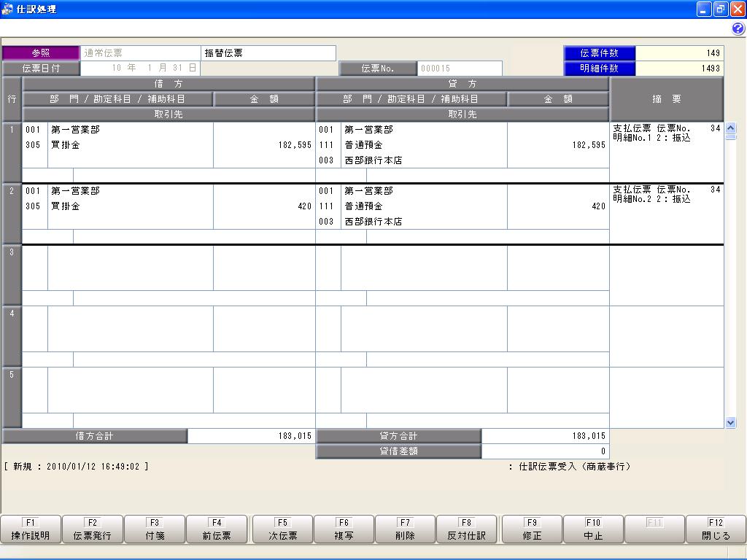Click the 参照 mode label

(x=41, y=52)
